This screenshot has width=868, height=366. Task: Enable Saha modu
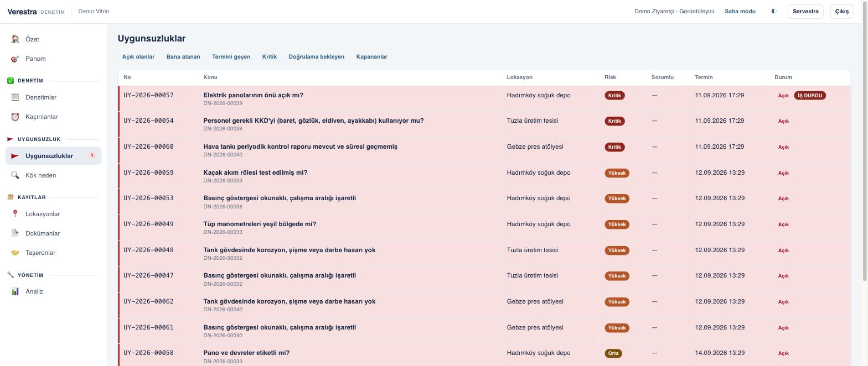tap(740, 11)
